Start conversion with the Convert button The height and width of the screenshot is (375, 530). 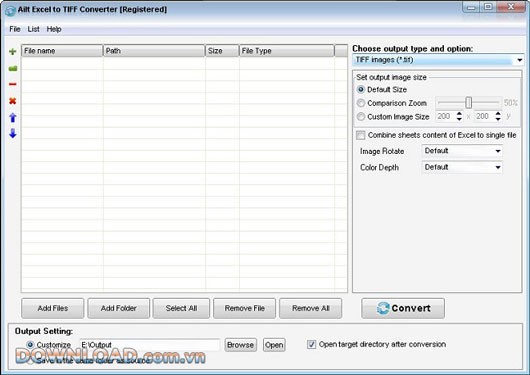[403, 308]
